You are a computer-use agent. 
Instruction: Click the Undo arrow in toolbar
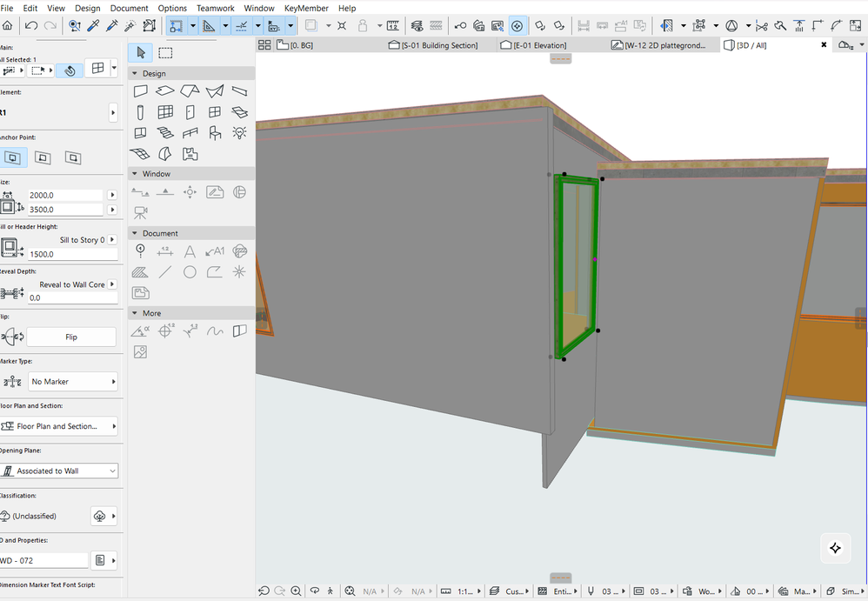31,25
